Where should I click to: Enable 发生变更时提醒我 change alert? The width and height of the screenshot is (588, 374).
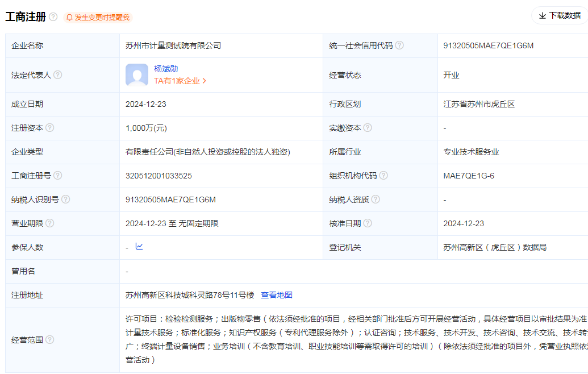(x=98, y=18)
